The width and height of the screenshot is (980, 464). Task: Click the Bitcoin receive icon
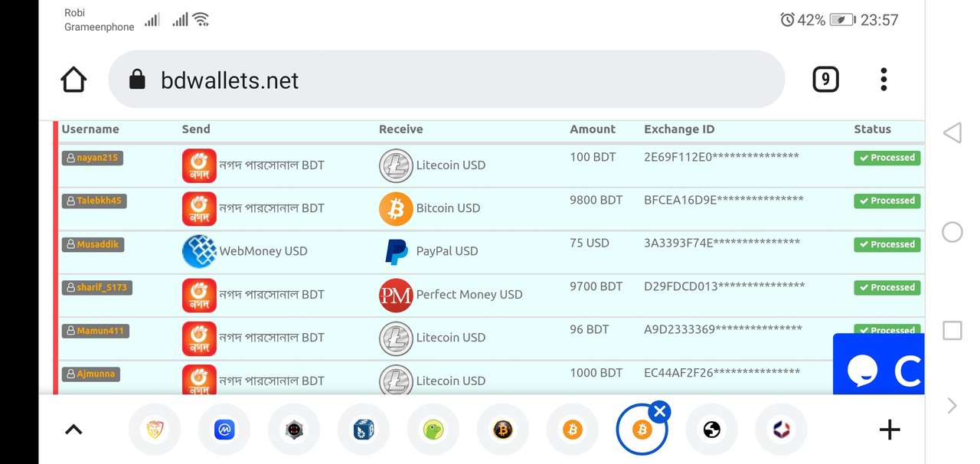pyautogui.click(x=396, y=208)
